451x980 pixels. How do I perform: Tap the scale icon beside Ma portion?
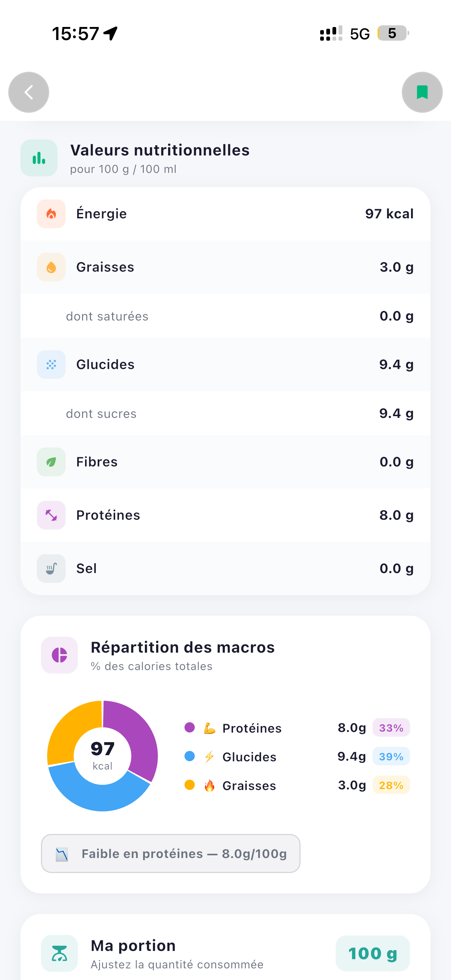(59, 953)
